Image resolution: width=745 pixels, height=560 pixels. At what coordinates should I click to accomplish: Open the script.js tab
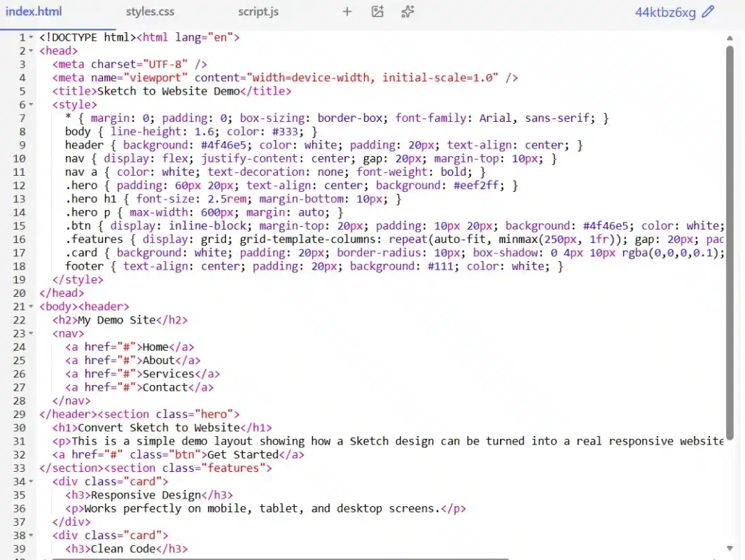[258, 12]
